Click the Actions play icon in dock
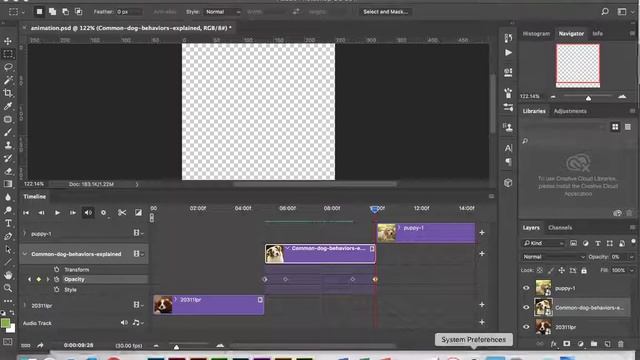The height and width of the screenshot is (360, 640). [x=508, y=53]
